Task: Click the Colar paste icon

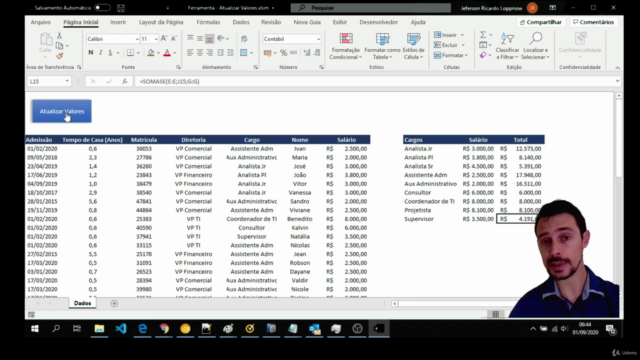Action: coord(46,42)
